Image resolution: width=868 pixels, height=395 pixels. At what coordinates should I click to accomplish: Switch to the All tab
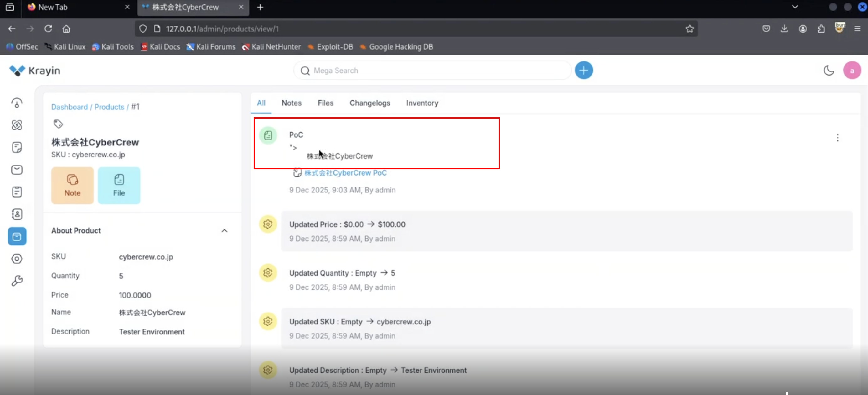(261, 103)
